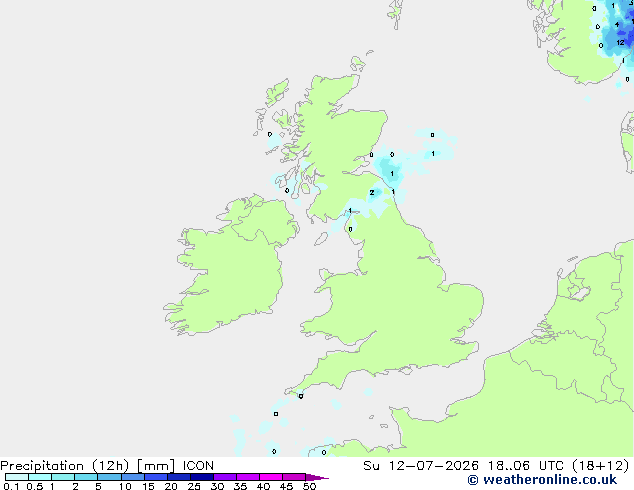Viewport: 634px width, 490px height.
Task: Click the 15–20 mm blue legend swatch
Action: coord(156,477)
